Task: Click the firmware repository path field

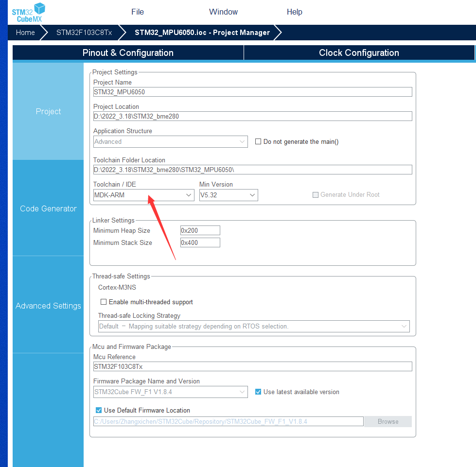Action: [x=229, y=421]
